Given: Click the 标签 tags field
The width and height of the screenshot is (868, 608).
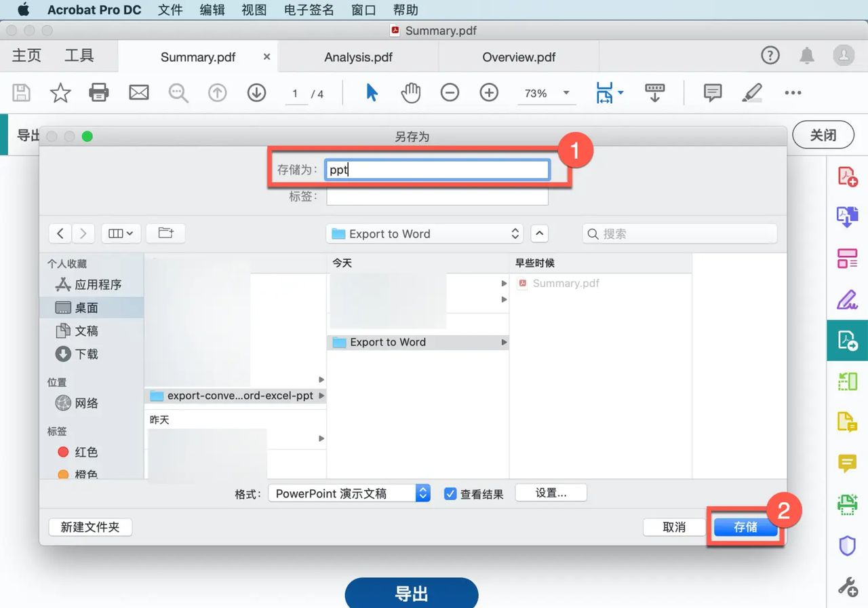Looking at the screenshot, I should coord(437,197).
